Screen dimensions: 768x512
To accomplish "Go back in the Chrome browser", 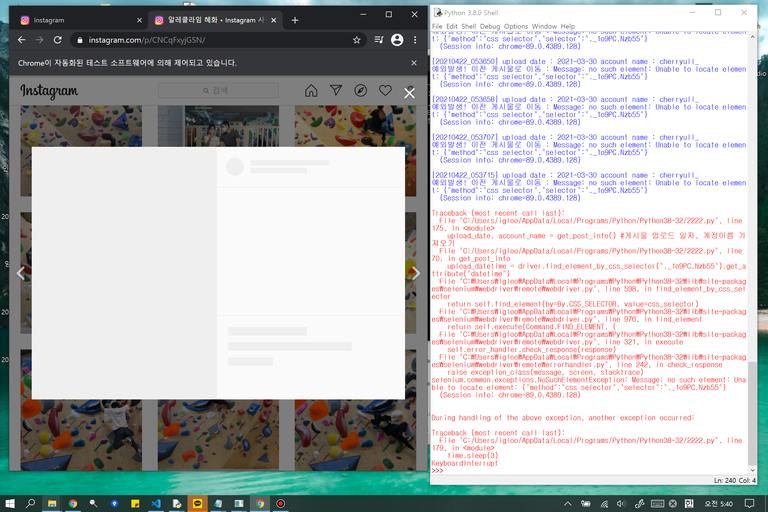I will click(x=22, y=40).
